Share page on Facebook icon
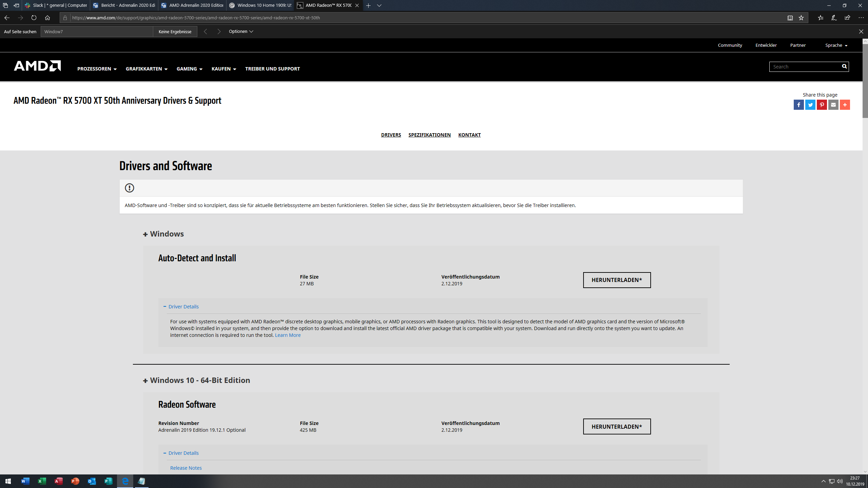This screenshot has height=488, width=868. 798,105
